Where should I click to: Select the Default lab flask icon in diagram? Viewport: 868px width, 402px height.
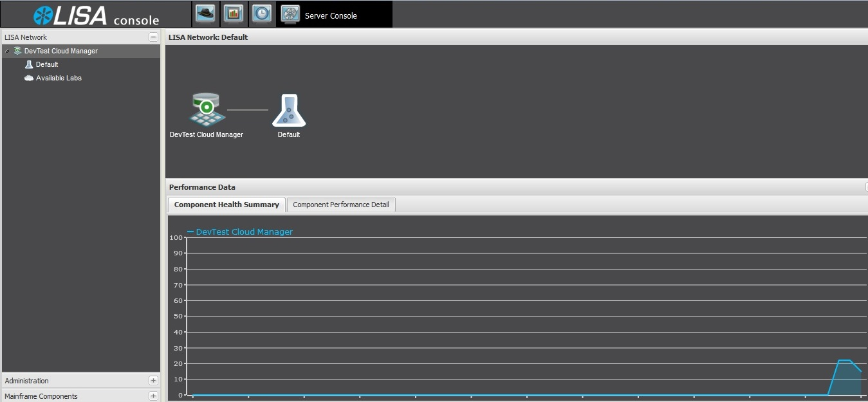(289, 111)
